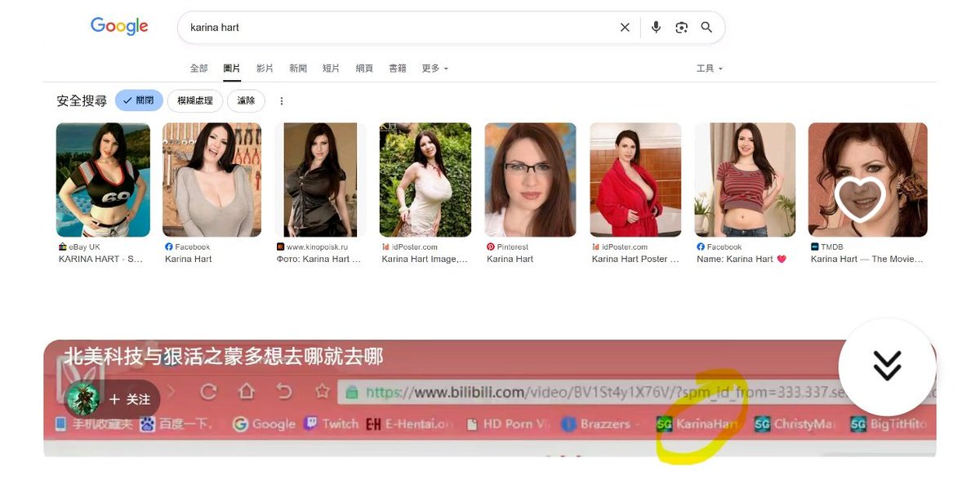This screenshot has width=980, height=493.
Task: Click the browser reload icon in the video
Action: pos(208,392)
